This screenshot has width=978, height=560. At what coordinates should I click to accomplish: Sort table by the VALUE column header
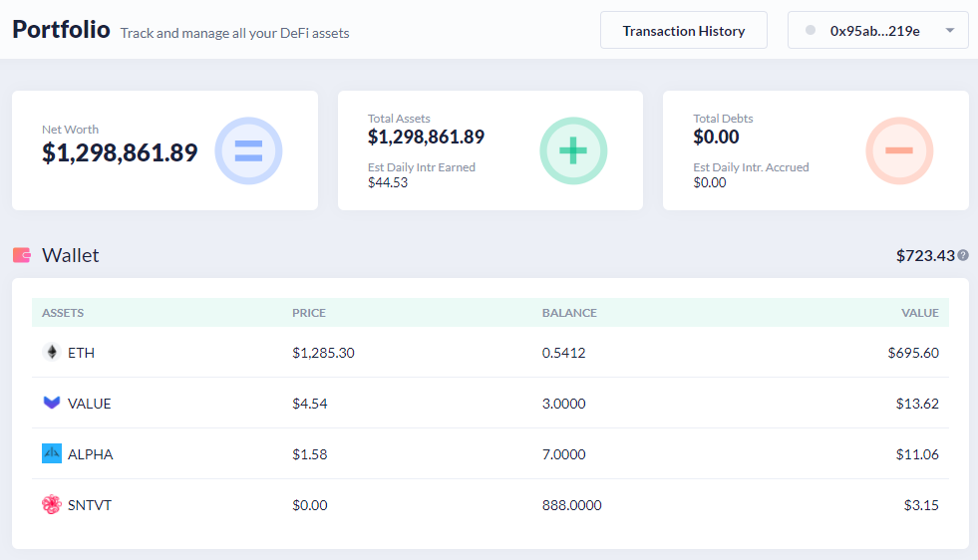[919, 313]
